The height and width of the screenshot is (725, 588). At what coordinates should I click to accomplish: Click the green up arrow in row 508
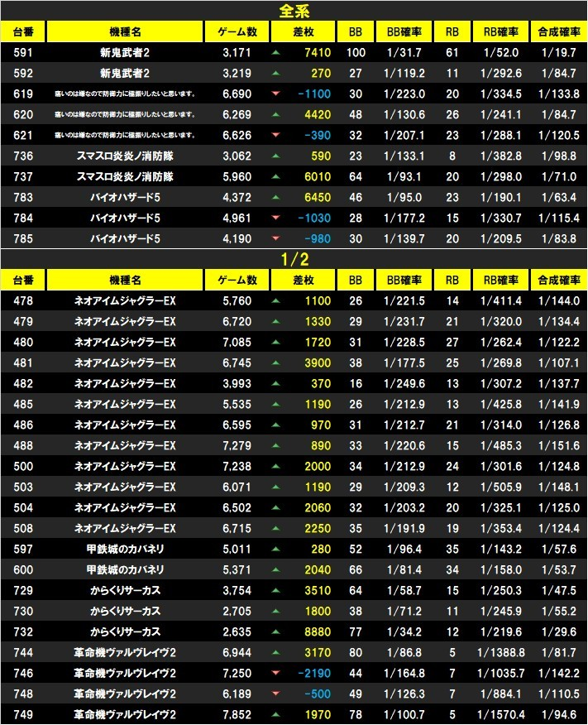click(275, 529)
